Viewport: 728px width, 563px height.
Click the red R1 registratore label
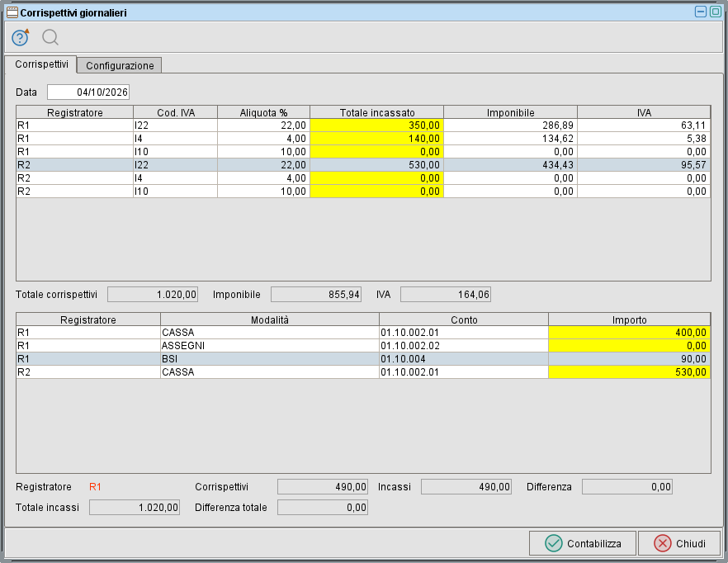pyautogui.click(x=95, y=487)
